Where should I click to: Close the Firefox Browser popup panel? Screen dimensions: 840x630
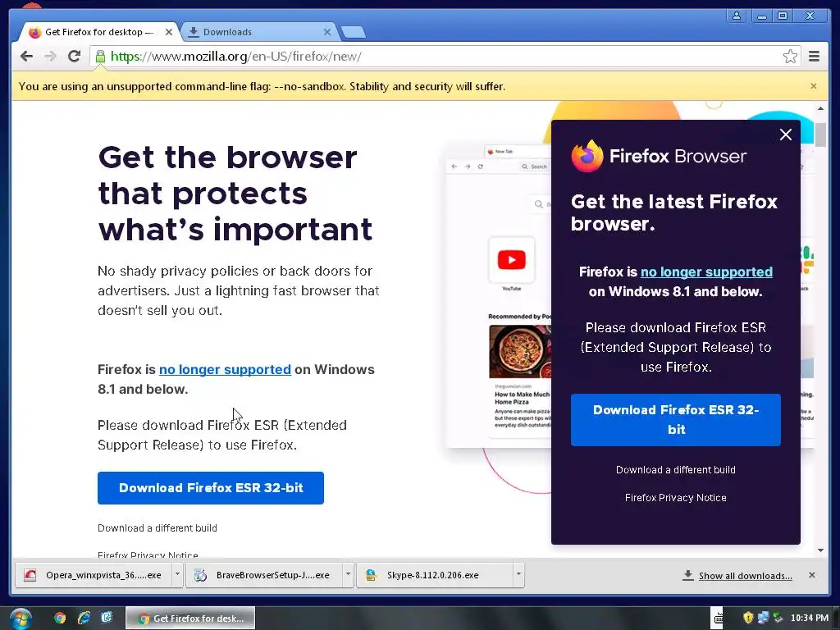coord(785,135)
